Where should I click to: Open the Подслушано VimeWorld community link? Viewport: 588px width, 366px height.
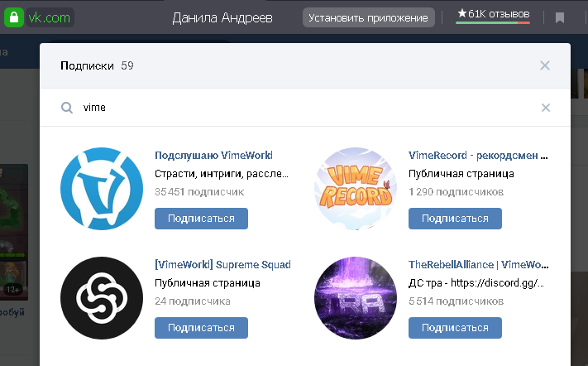pyautogui.click(x=213, y=156)
